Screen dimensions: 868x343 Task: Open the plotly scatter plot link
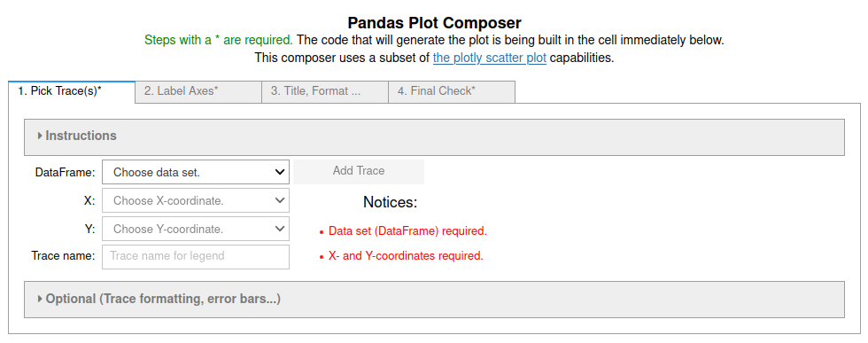[x=489, y=58]
